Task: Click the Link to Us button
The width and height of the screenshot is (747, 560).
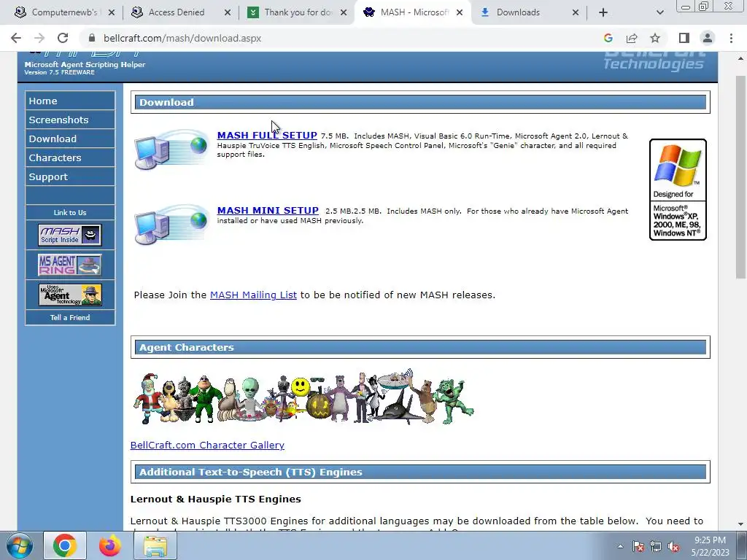Action: coord(70,212)
